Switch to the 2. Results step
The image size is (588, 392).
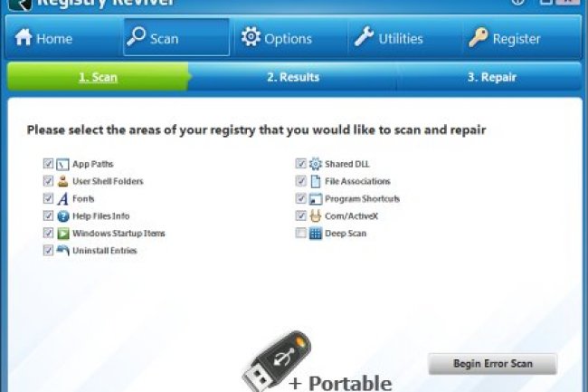pyautogui.click(x=293, y=77)
